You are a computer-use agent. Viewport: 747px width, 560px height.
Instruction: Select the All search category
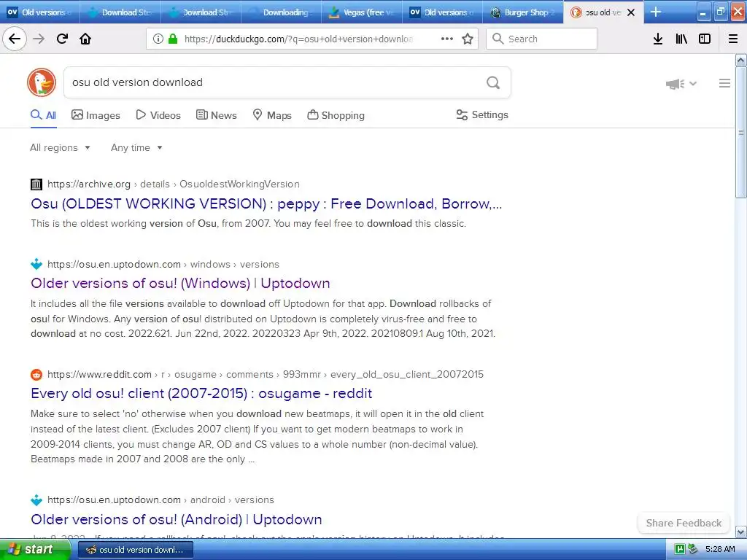click(43, 115)
